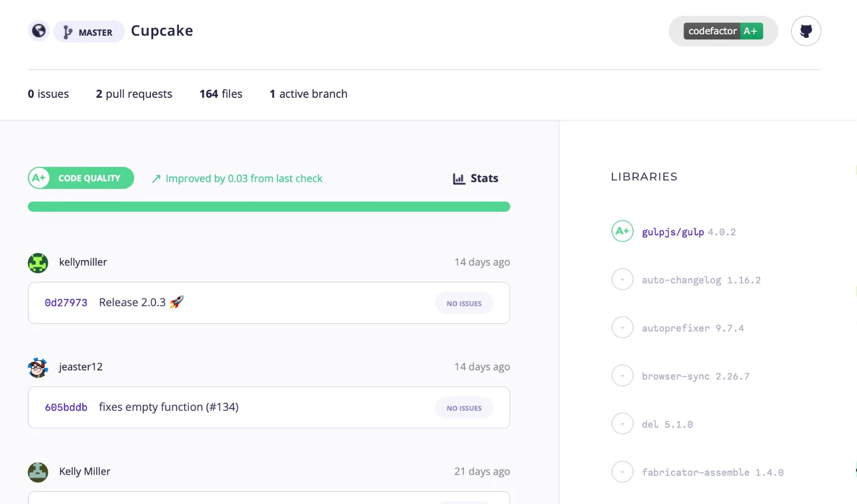
Task: Click No Issues badge on Release 2.0.3
Action: click(x=464, y=303)
